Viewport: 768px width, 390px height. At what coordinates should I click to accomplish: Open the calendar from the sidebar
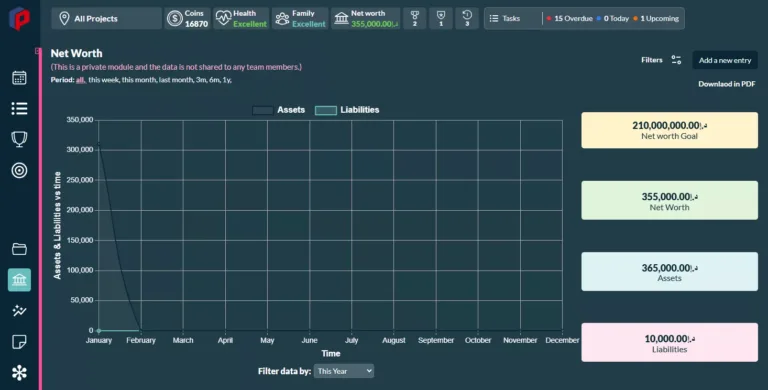[x=19, y=77]
